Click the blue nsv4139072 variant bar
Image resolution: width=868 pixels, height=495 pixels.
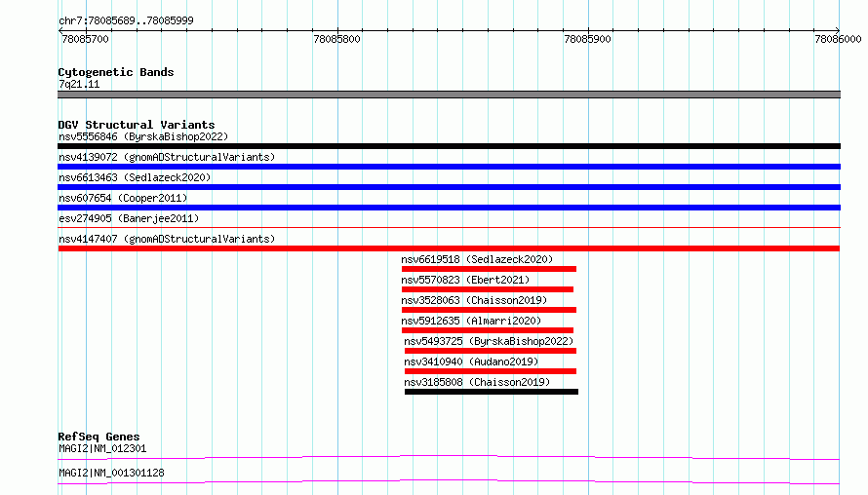coord(449,167)
